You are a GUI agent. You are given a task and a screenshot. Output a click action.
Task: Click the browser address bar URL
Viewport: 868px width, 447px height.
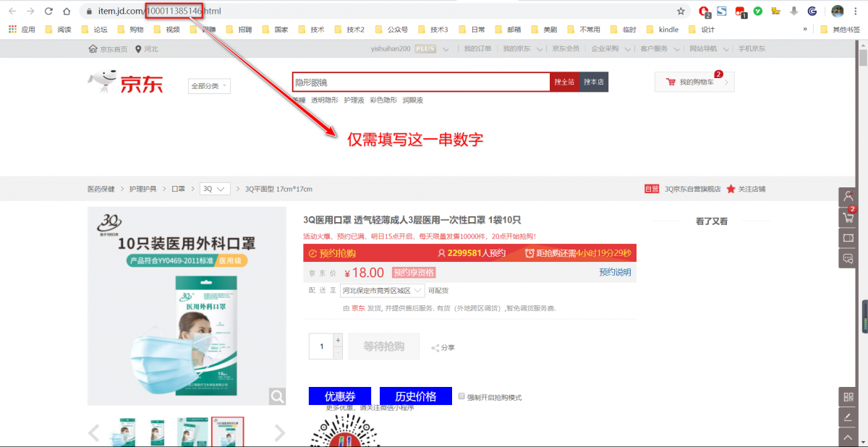160,11
